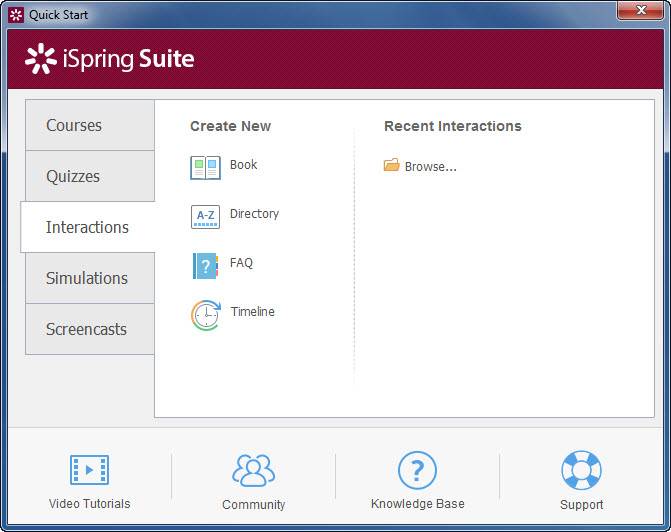Click the Video Tutorials film icon

click(89, 470)
